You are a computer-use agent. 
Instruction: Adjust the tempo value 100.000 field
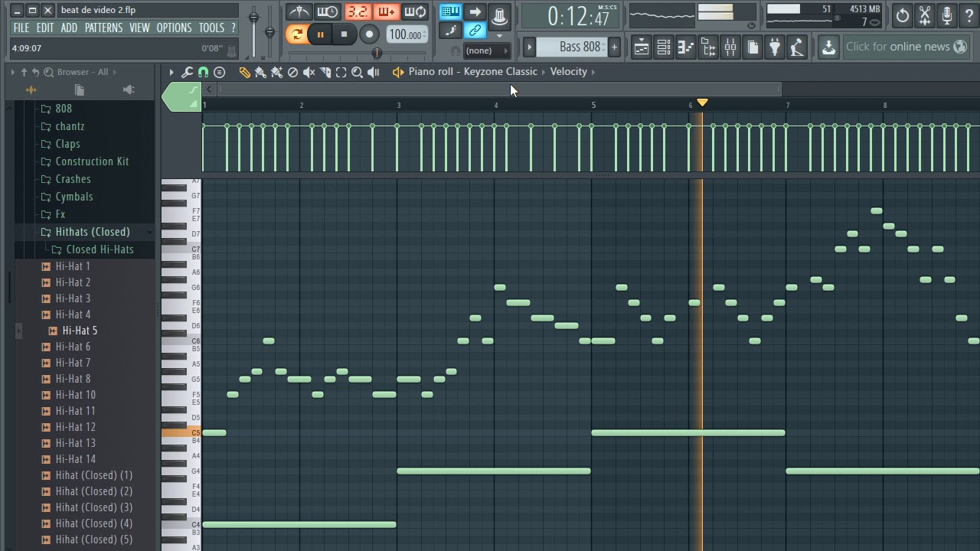pos(406,34)
